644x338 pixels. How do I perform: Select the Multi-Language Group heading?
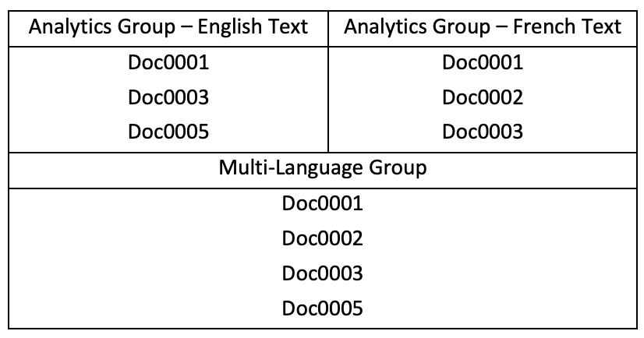coord(323,168)
